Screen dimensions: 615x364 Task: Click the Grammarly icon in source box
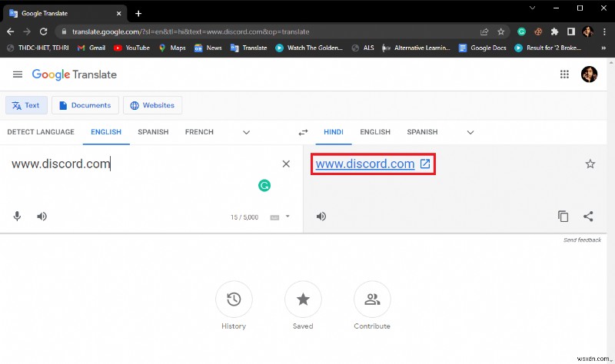click(264, 185)
